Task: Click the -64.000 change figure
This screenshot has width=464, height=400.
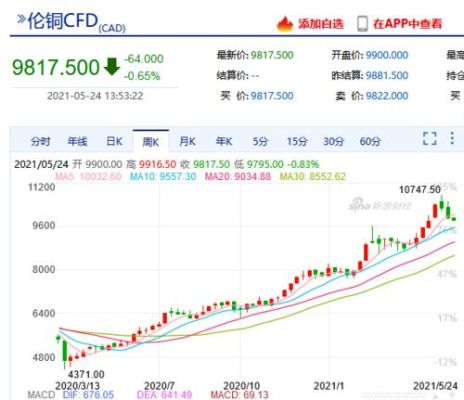Action: click(144, 59)
